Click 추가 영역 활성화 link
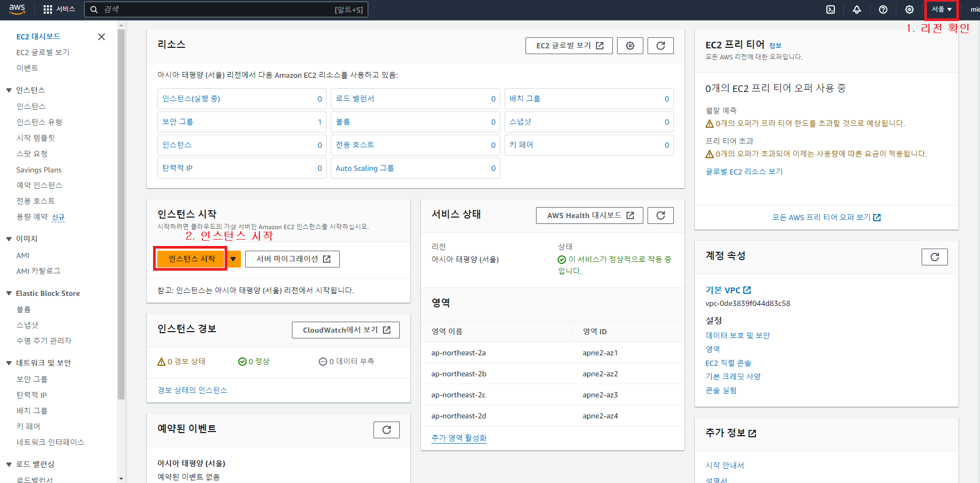980x483 pixels. [459, 438]
